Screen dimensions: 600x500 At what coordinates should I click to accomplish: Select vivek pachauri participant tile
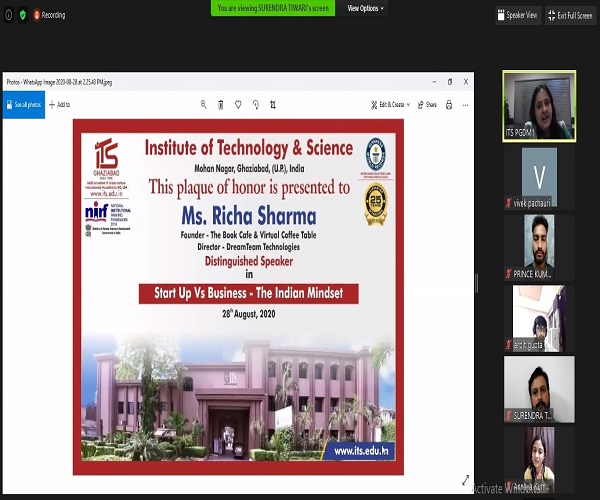(x=539, y=178)
